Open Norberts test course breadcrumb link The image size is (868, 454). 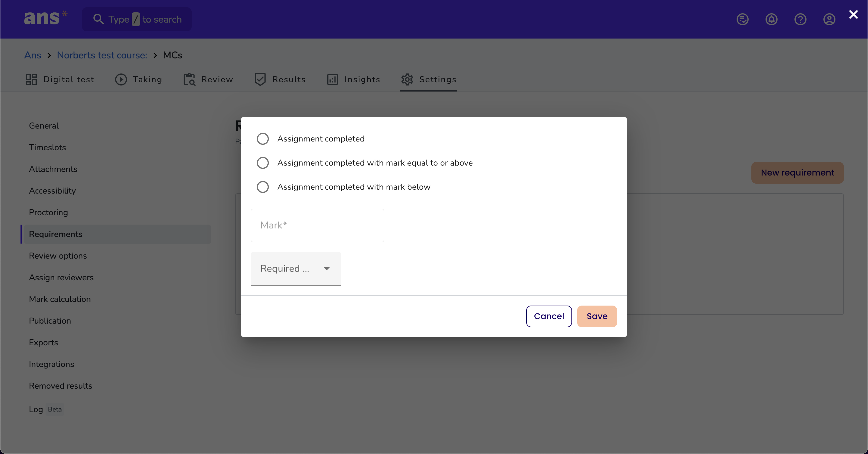[102, 55]
